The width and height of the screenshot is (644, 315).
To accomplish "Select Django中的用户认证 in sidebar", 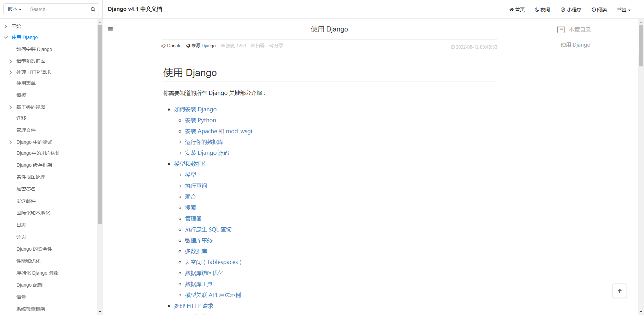I will 38,153.
